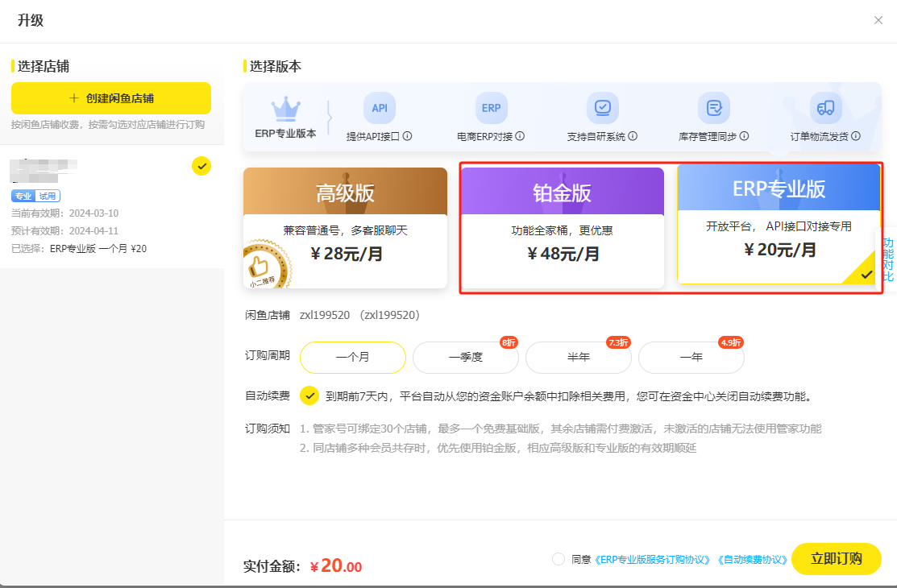Image resolution: width=897 pixels, height=588 pixels.
Task: Click the 7.3折 discount badge
Action: coord(618,342)
